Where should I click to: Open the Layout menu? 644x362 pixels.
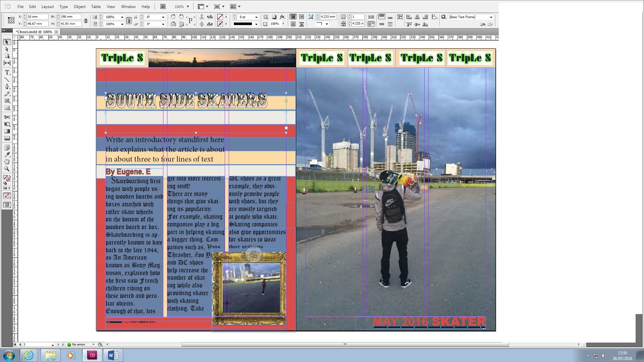(x=47, y=6)
